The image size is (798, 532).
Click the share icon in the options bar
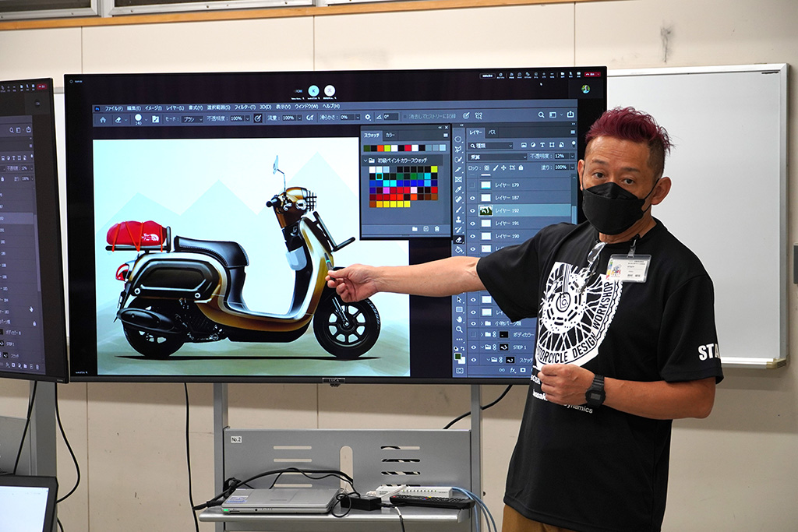(570, 115)
